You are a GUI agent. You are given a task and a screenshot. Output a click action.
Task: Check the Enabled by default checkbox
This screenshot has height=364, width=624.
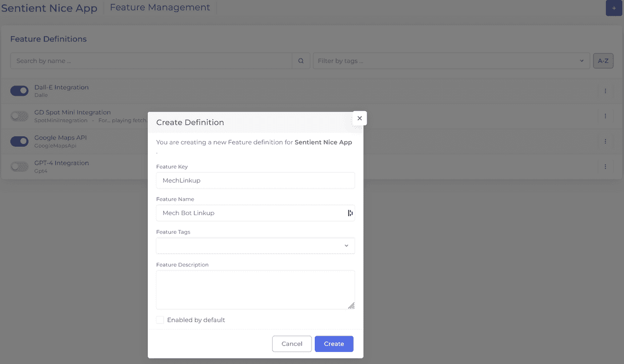point(160,320)
